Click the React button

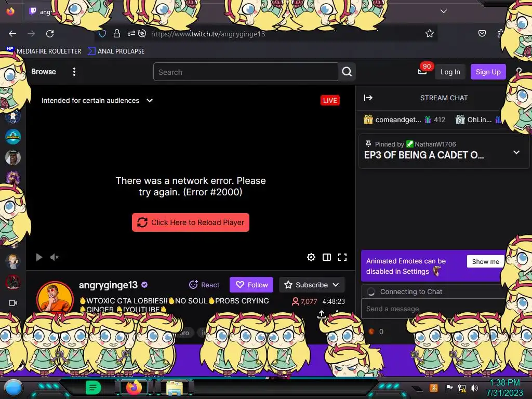point(204,285)
